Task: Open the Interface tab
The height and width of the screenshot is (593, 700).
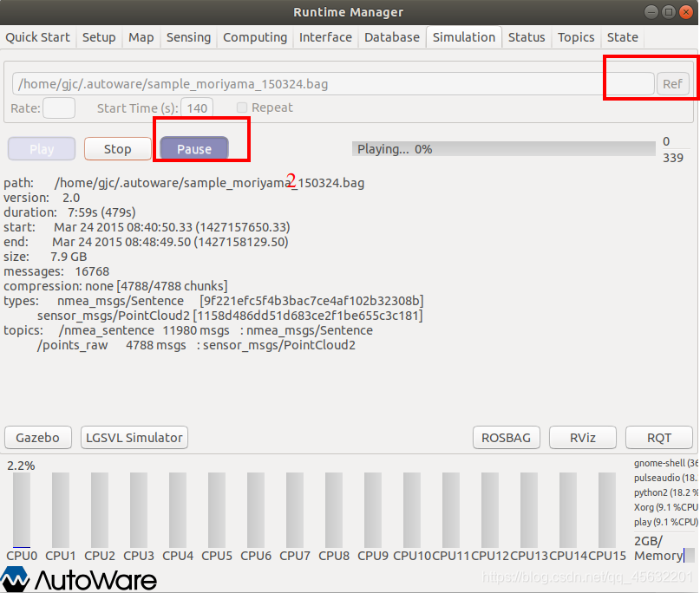Action: [x=325, y=37]
